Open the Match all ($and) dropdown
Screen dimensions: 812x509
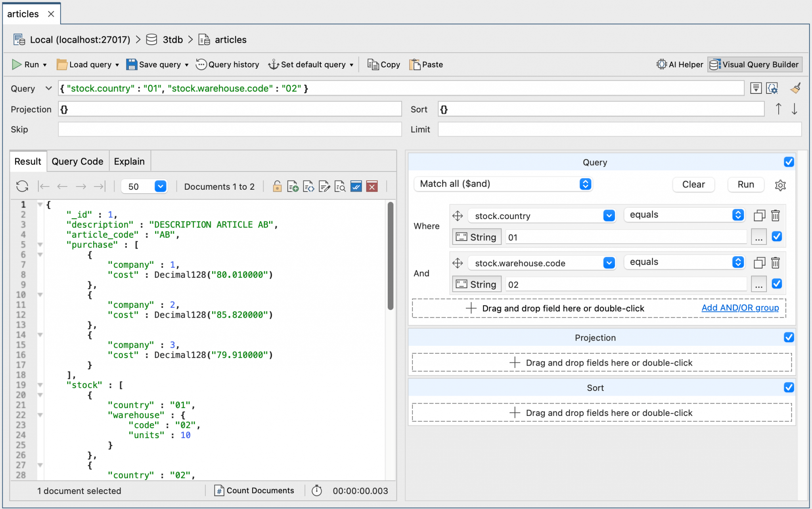(502, 184)
